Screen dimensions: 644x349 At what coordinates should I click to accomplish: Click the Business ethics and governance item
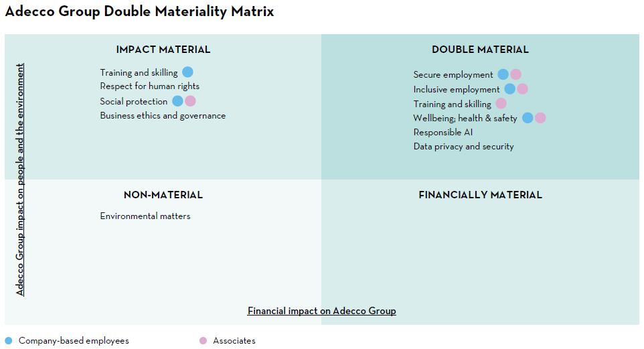[x=163, y=116]
